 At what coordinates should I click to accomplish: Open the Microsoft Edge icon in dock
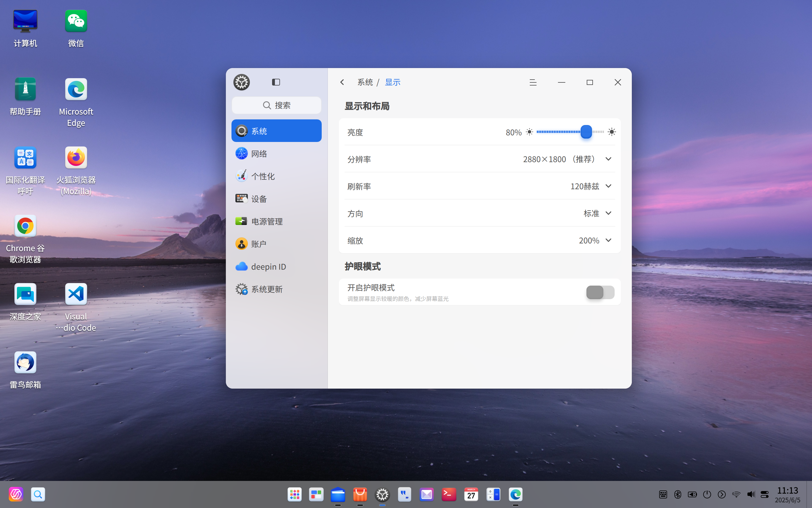coord(515,494)
